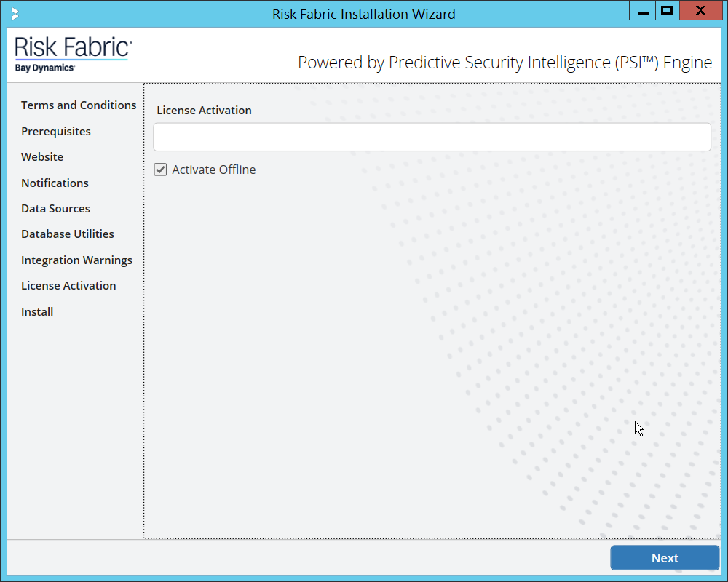Image resolution: width=728 pixels, height=582 pixels.
Task: Minimize the installation wizard window
Action: coord(643,12)
